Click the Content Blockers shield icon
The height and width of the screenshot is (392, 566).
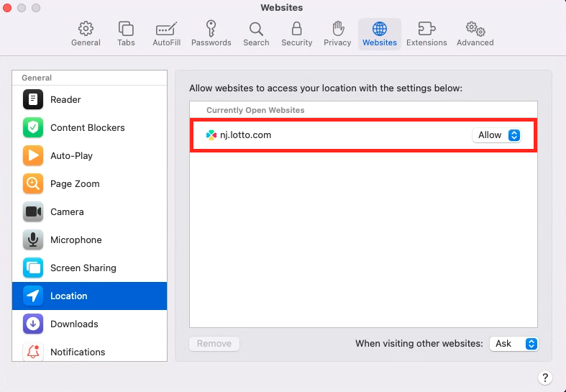tap(33, 127)
